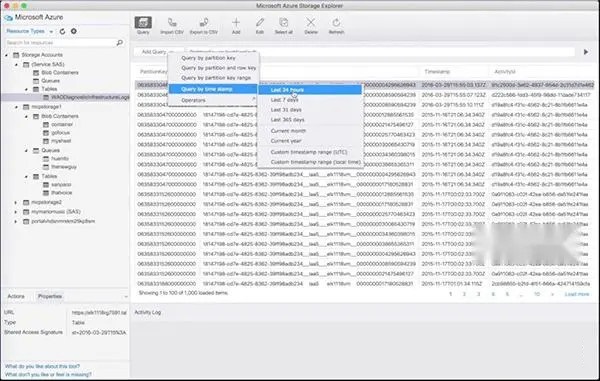Collapse the (Service SAS) node
Image resolution: width=600 pixels, height=381 pixels.
coord(16,65)
